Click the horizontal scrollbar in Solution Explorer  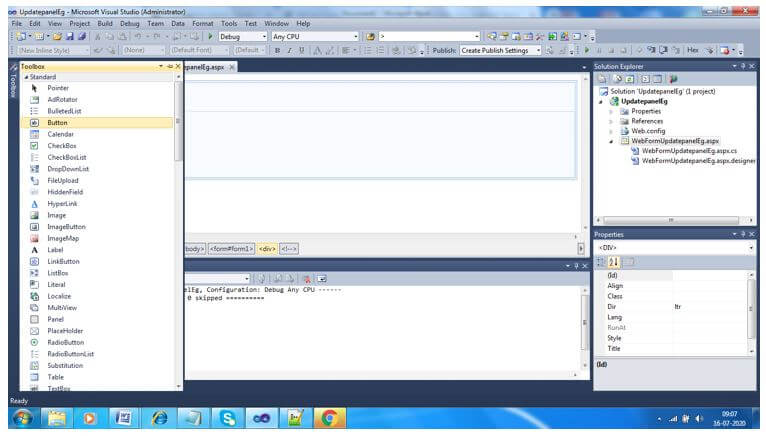pos(671,220)
